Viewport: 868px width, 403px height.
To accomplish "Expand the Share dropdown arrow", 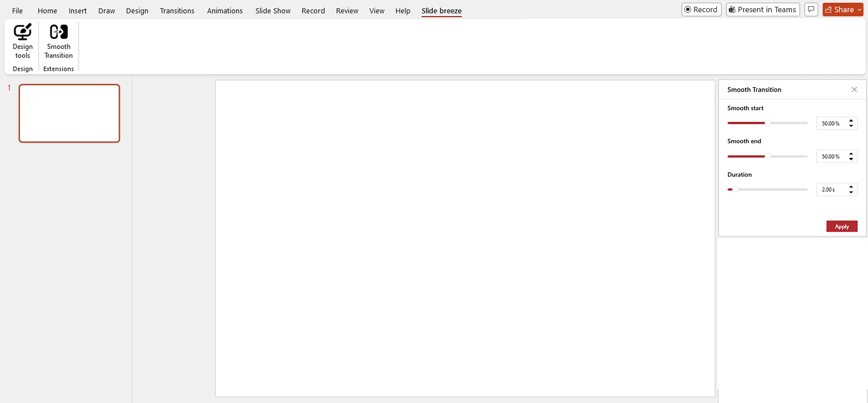I will pos(859,10).
